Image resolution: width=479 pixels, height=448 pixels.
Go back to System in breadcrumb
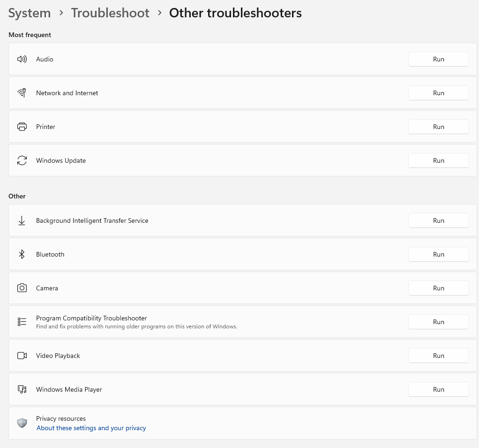(30, 13)
